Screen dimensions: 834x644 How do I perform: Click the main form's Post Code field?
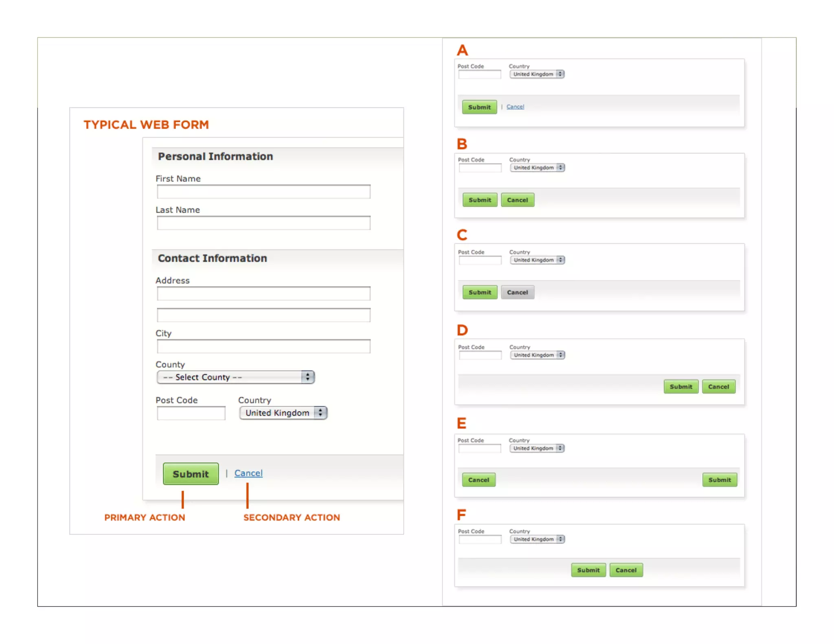coord(191,413)
